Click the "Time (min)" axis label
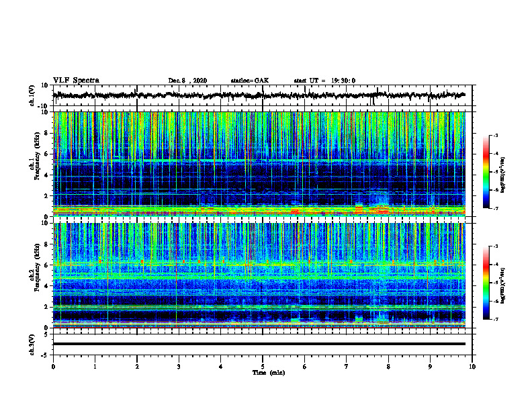This screenshot has width=532, height=411. point(269,373)
